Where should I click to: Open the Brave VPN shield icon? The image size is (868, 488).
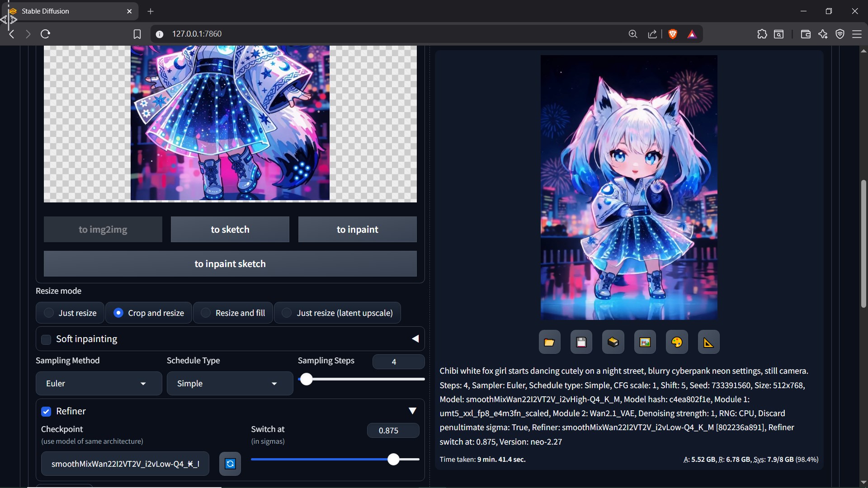(840, 34)
